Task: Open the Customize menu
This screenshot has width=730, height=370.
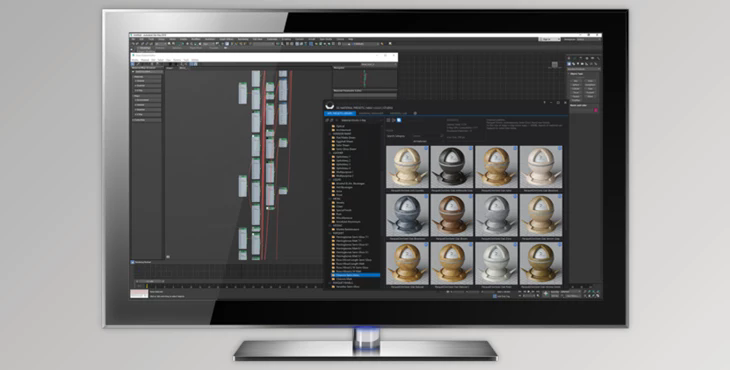Action: tap(272, 39)
